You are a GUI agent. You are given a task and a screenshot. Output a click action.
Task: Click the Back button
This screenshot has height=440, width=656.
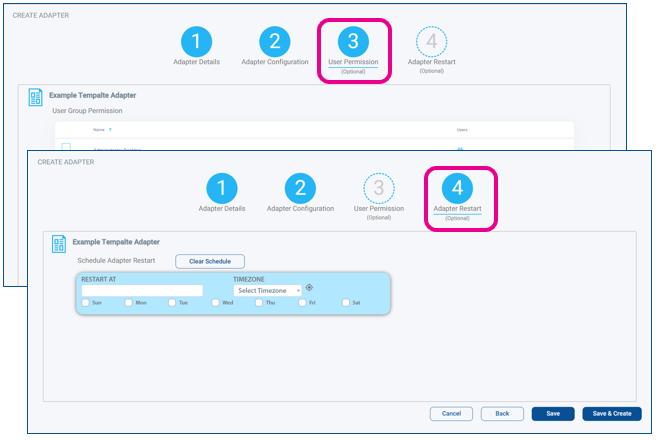coord(502,413)
